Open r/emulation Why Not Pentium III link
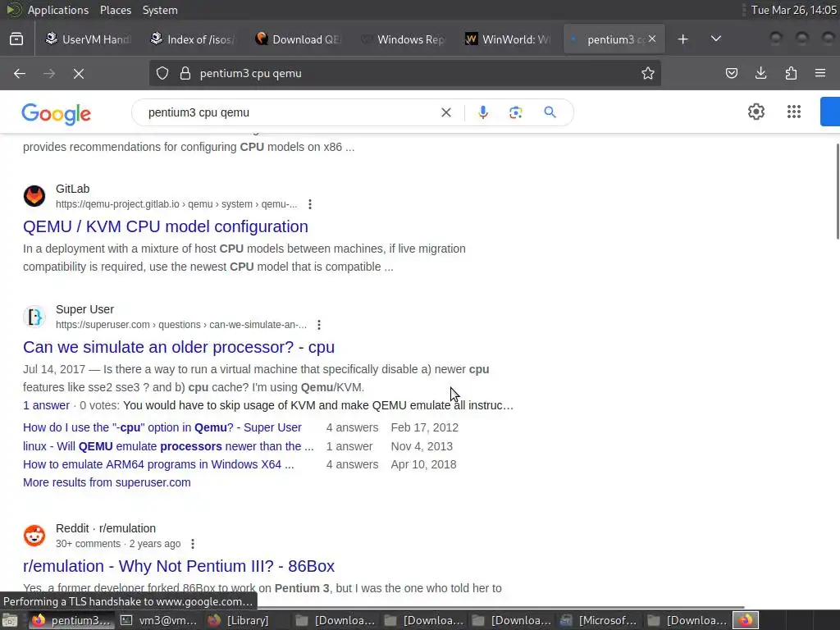Image resolution: width=840 pixels, height=630 pixels. pos(179,566)
